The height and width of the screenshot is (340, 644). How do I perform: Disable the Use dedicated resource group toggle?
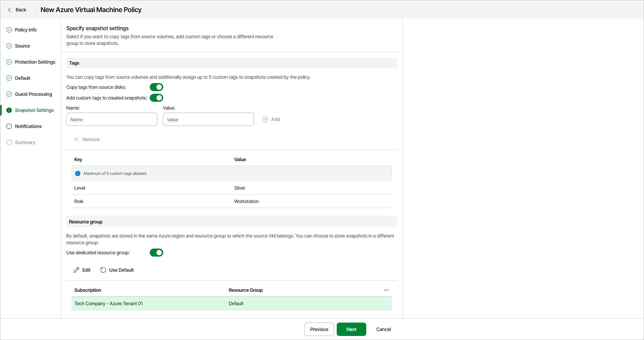tap(156, 252)
